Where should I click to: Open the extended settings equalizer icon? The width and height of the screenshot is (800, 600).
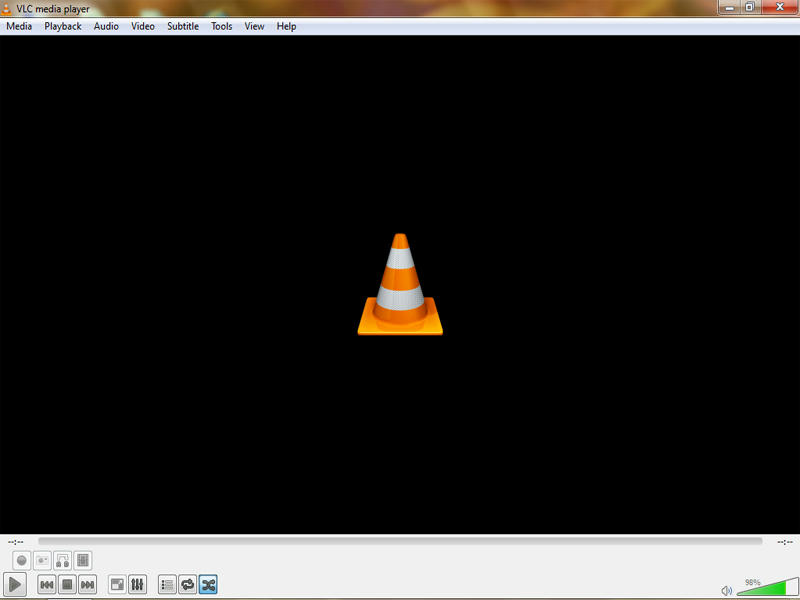[137, 584]
